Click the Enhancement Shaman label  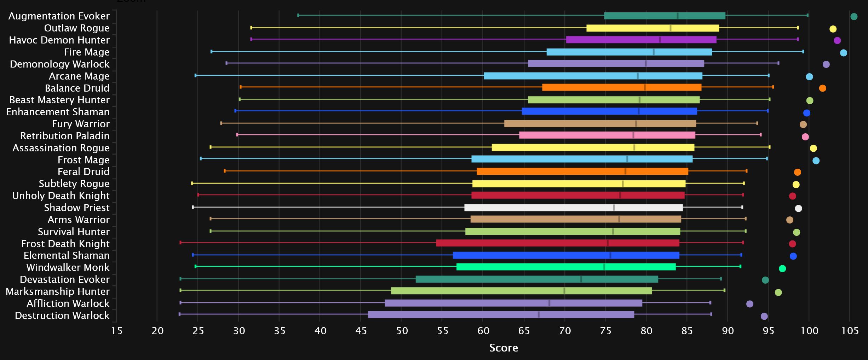[58, 112]
